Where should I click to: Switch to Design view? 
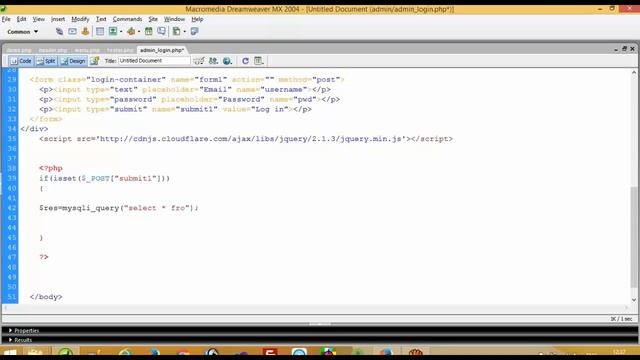point(73,61)
